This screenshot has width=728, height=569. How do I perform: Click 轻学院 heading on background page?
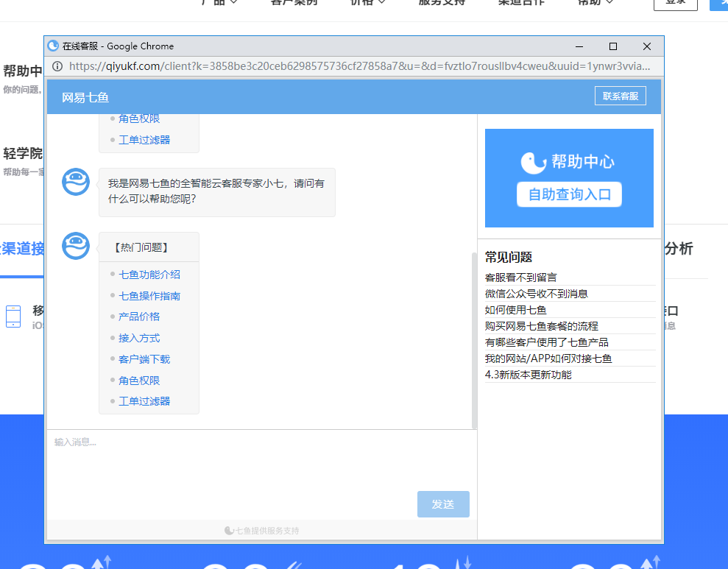[23, 153]
